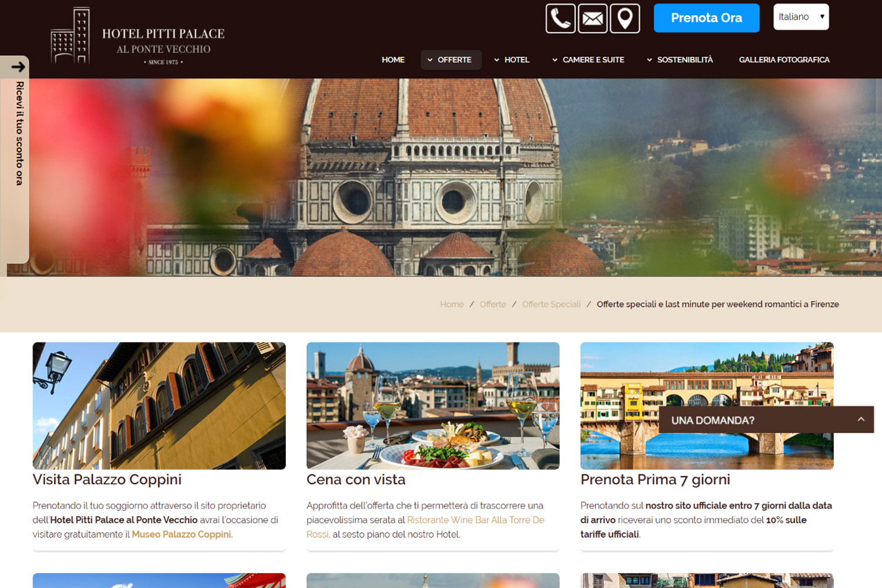Click the phone call icon

(560, 18)
